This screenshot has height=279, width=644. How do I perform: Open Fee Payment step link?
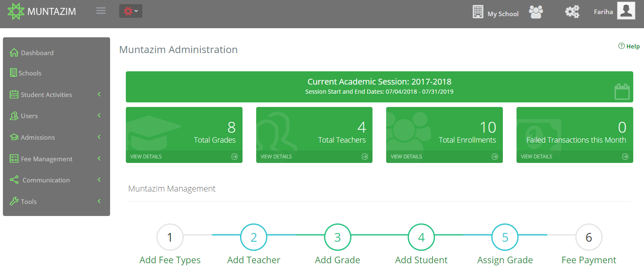pyautogui.click(x=589, y=260)
